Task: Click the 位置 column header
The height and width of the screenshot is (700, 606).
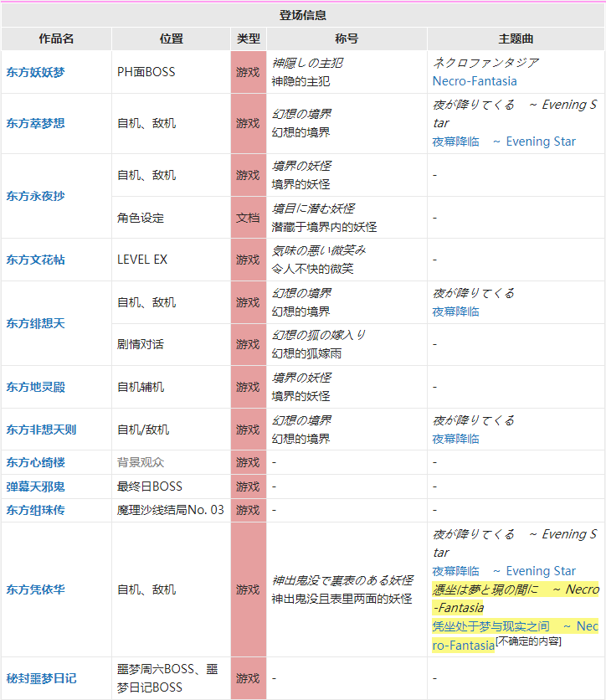Action: tap(172, 39)
